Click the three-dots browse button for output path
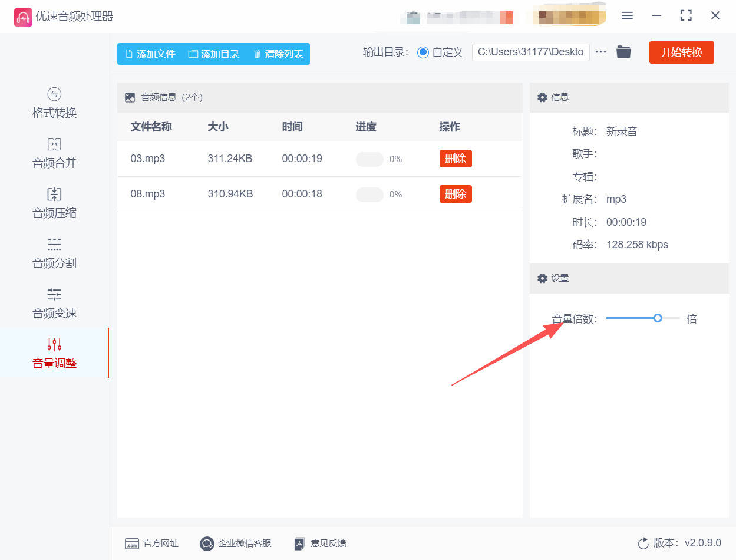Screen dimensions: 736x560 pos(600,52)
